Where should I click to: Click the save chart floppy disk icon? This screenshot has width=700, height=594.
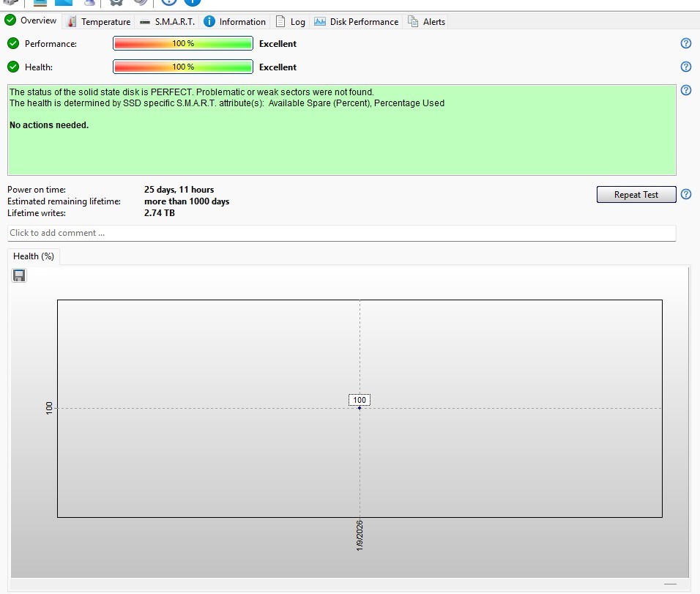pos(19,275)
